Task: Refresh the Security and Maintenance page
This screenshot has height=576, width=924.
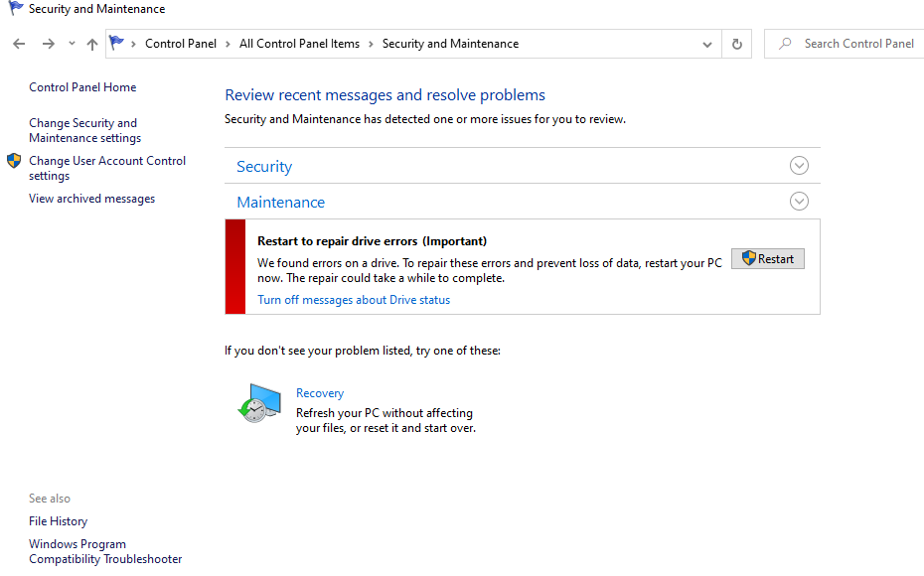Action: 736,44
